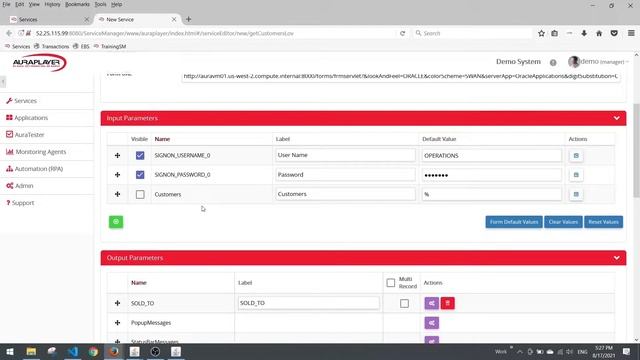Open Applications in the sidebar
Image resolution: width=640 pixels, height=360 pixels.
[x=27, y=118]
